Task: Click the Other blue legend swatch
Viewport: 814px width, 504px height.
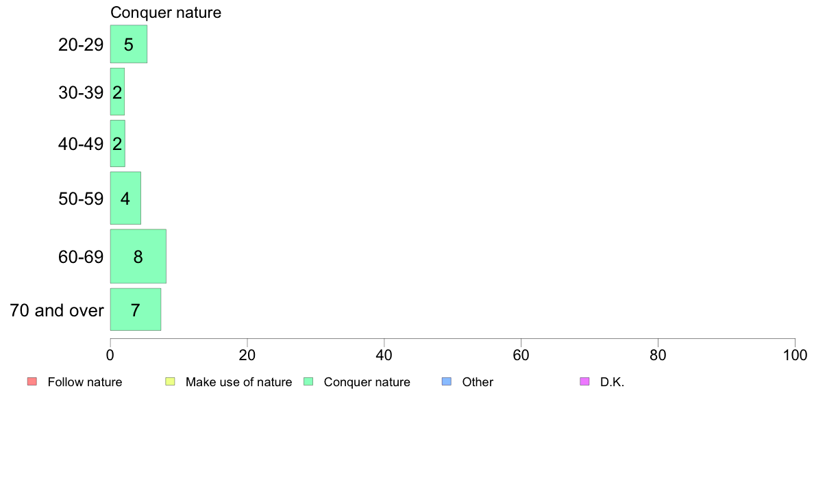Action: point(447,381)
